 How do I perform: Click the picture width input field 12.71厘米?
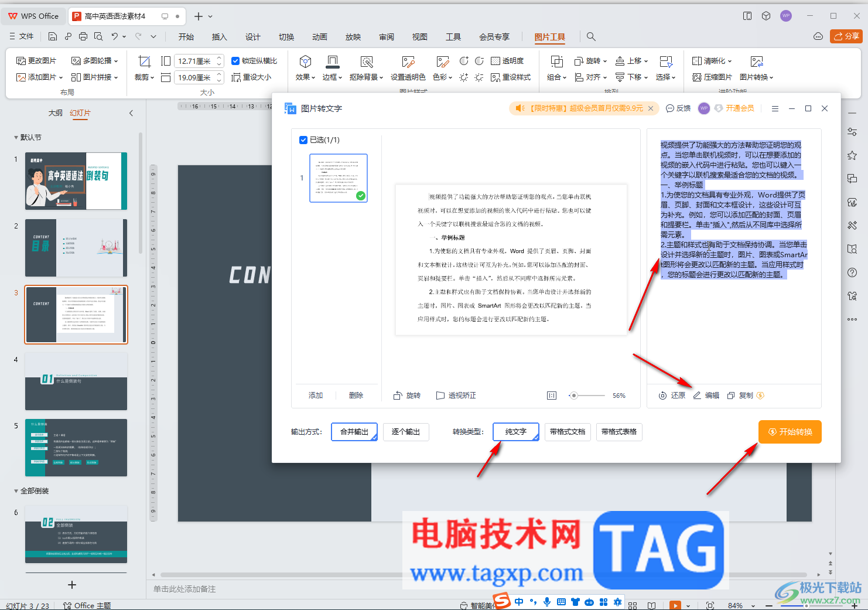(199, 61)
